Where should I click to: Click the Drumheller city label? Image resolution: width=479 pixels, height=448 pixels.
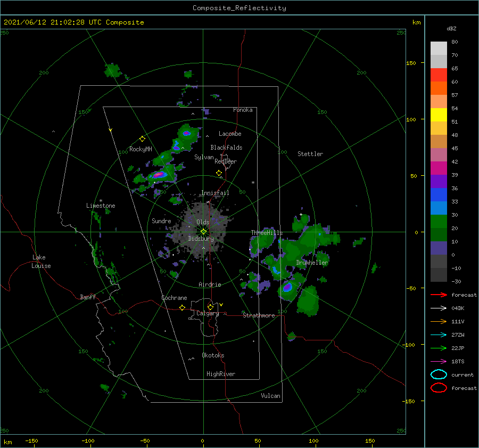[x=312, y=263]
